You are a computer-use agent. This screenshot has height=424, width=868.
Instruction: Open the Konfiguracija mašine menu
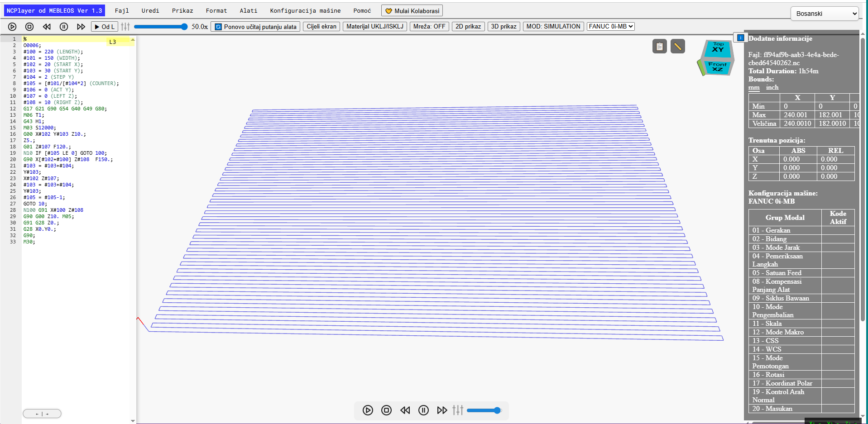click(305, 10)
